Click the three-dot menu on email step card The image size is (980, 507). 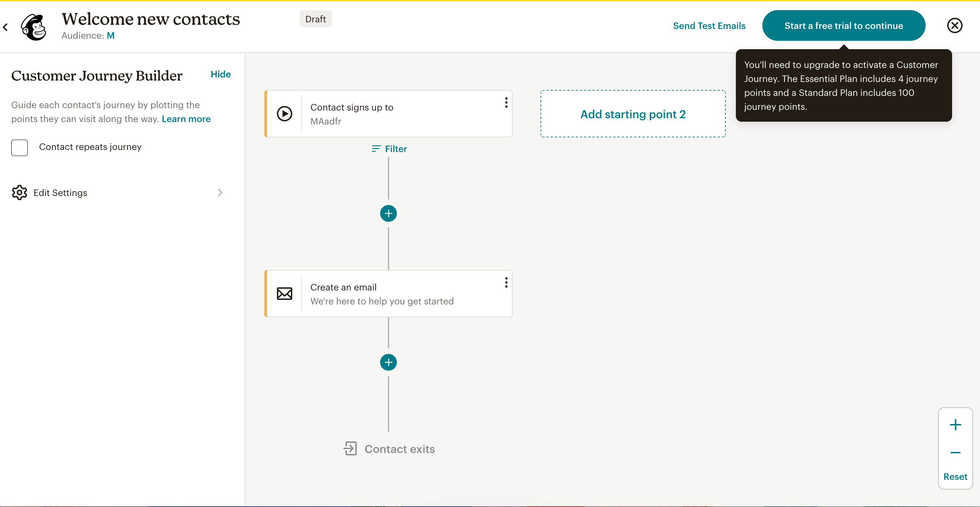[x=505, y=282]
